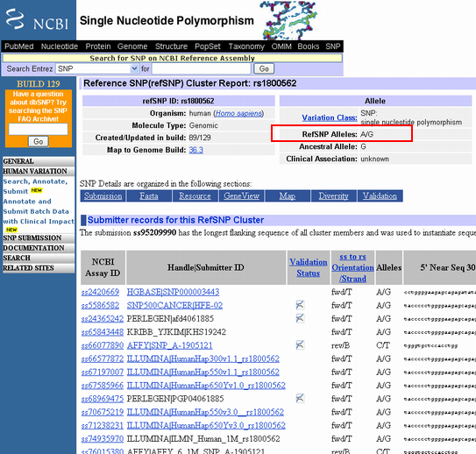Image resolution: width=476 pixels, height=454 pixels.
Task: Open Protein in top navigation bar
Action: point(98,46)
